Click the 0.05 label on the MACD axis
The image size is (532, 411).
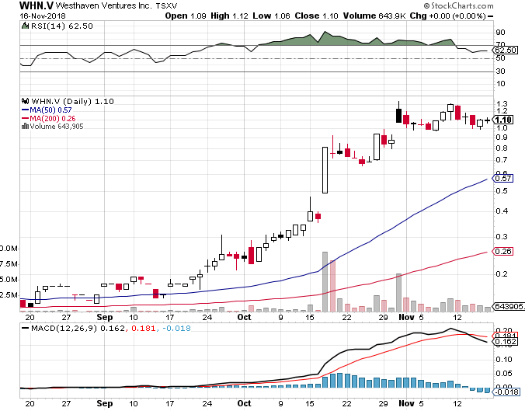click(504, 374)
